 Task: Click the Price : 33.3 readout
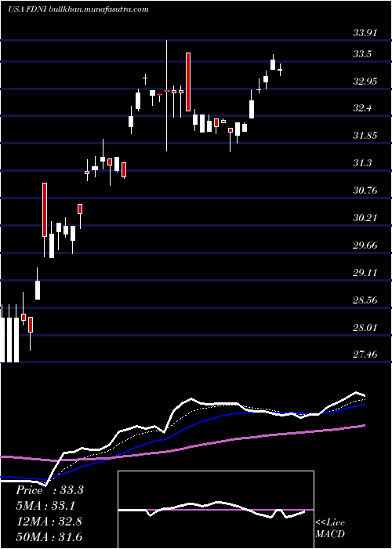[49, 490]
